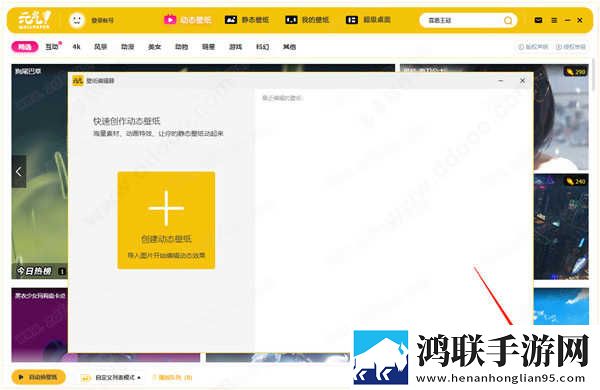Click the 自动换壁纸 auto change button

[38, 377]
